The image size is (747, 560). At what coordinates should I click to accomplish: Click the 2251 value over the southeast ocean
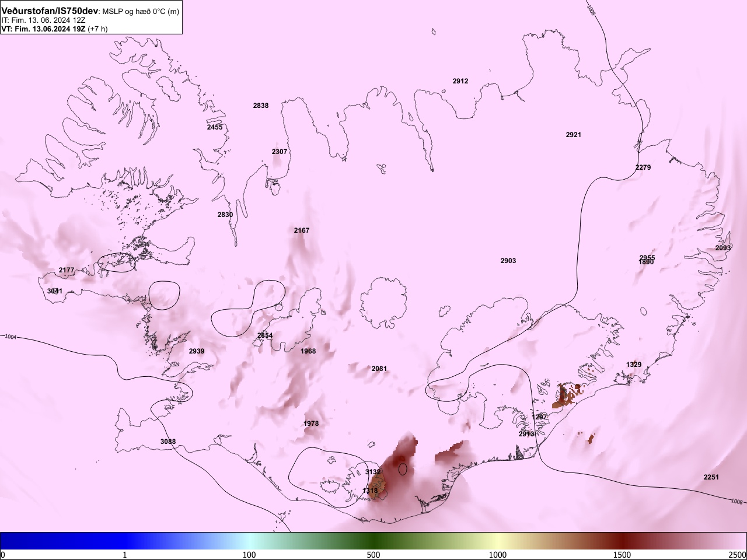(x=711, y=477)
